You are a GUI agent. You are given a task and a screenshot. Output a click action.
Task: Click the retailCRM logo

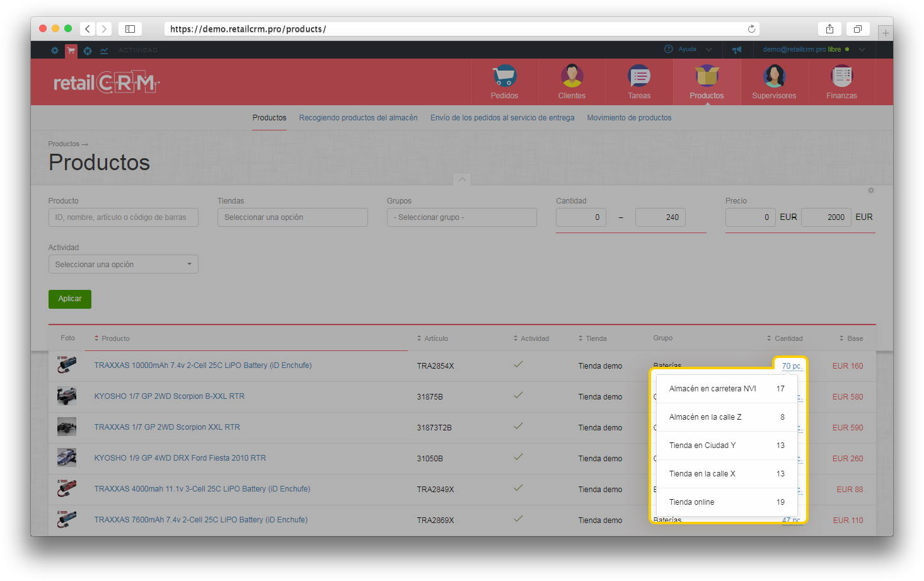tap(107, 83)
